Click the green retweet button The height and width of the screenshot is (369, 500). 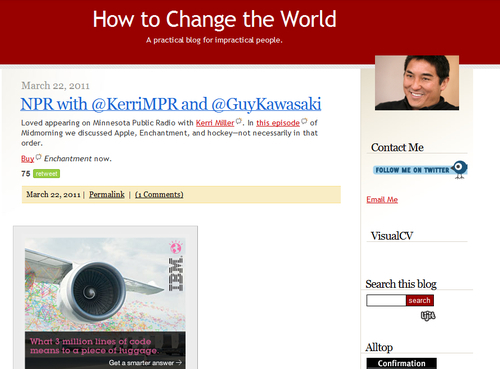point(46,174)
